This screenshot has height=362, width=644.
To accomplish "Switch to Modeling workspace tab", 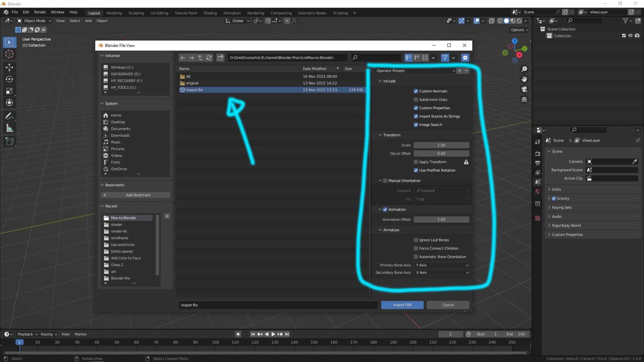I will (114, 13).
